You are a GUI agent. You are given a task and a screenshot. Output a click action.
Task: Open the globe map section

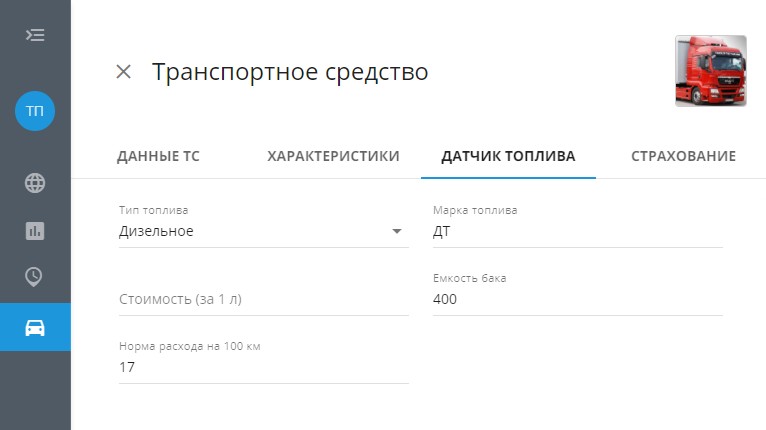point(35,183)
